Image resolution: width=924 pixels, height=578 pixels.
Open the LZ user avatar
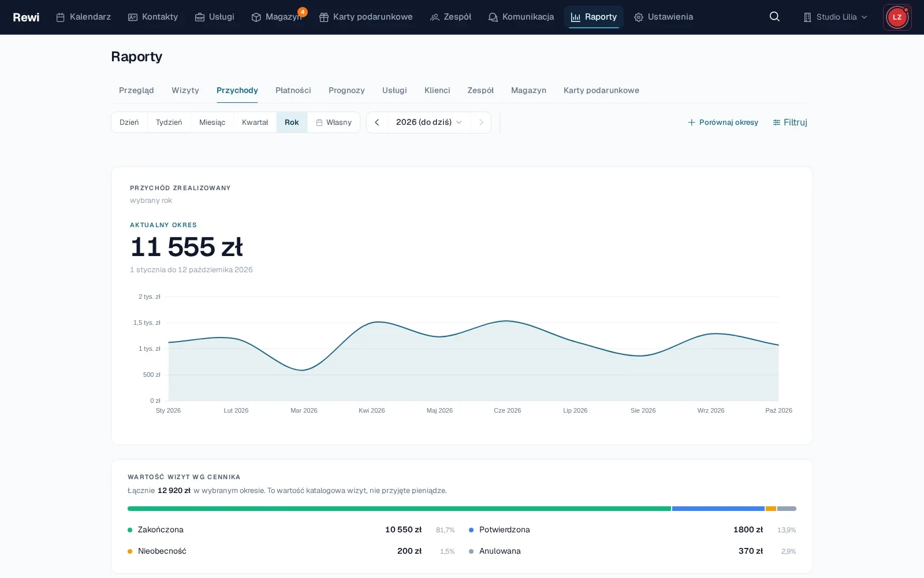pos(897,17)
